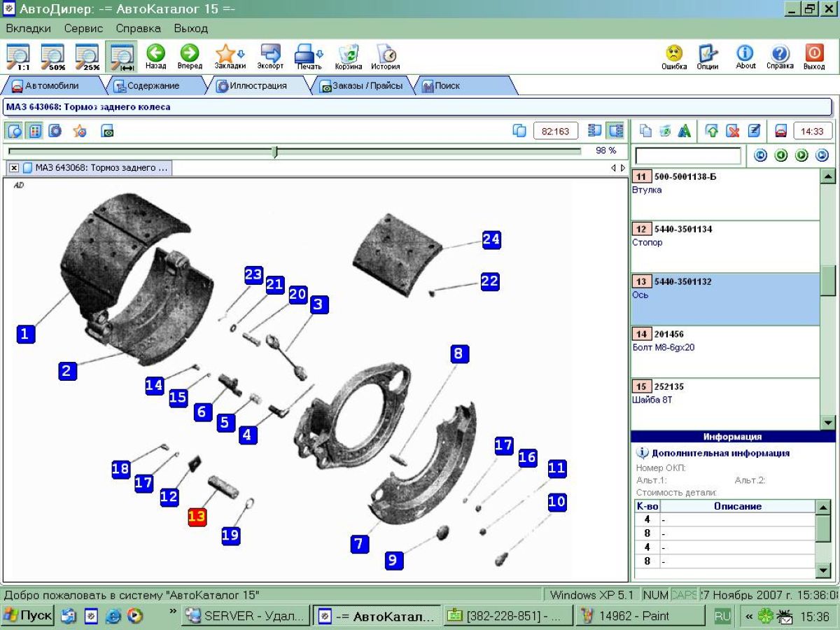Select part row 12 5440-3501134 Стопор

(x=725, y=246)
